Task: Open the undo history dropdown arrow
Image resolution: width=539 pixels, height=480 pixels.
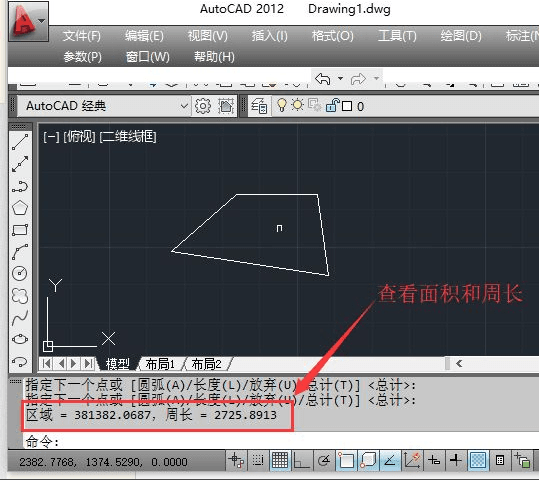Action: pos(340,78)
